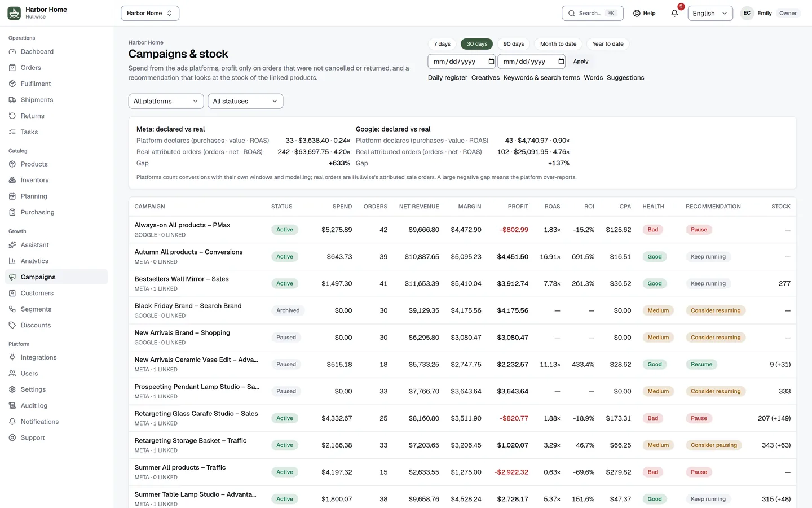Click the Help button
Viewport: 812px width, 508px height.
click(x=645, y=14)
